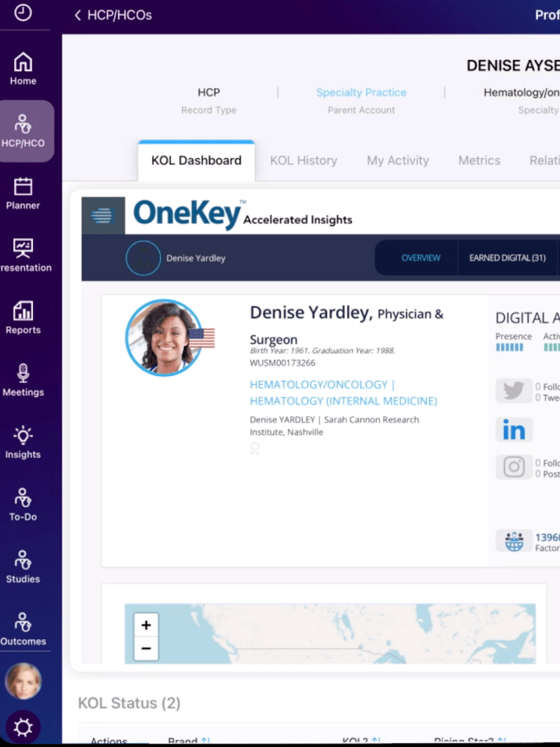560x747 pixels.
Task: Switch to the Metrics tab
Action: 479,160
